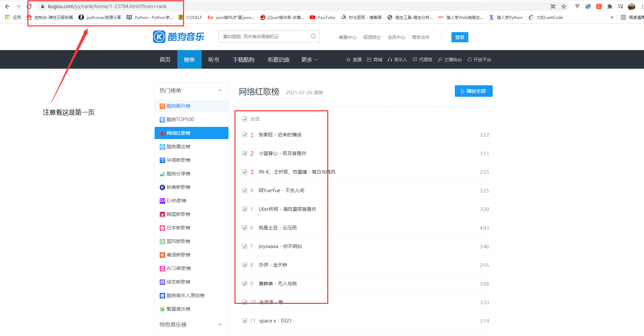
Task: Click the Kugou Music logo
Action: 179,37
